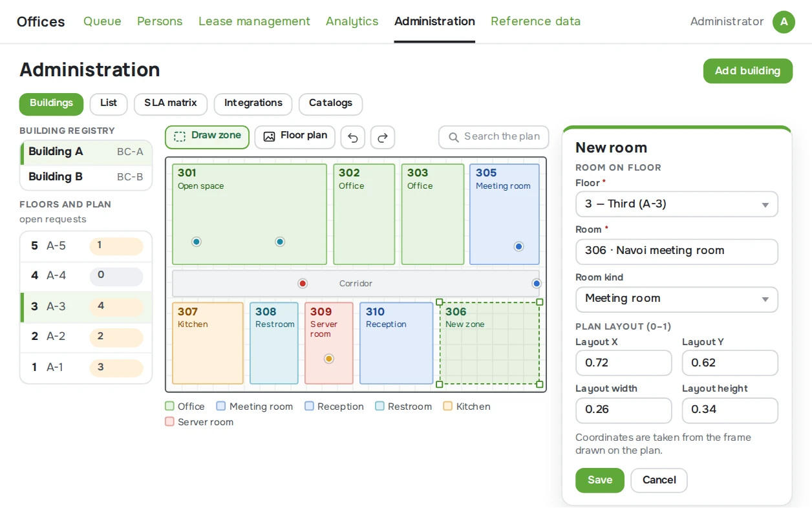Select floor 4 A-4 row
The height and width of the screenshot is (508, 812).
tap(86, 276)
